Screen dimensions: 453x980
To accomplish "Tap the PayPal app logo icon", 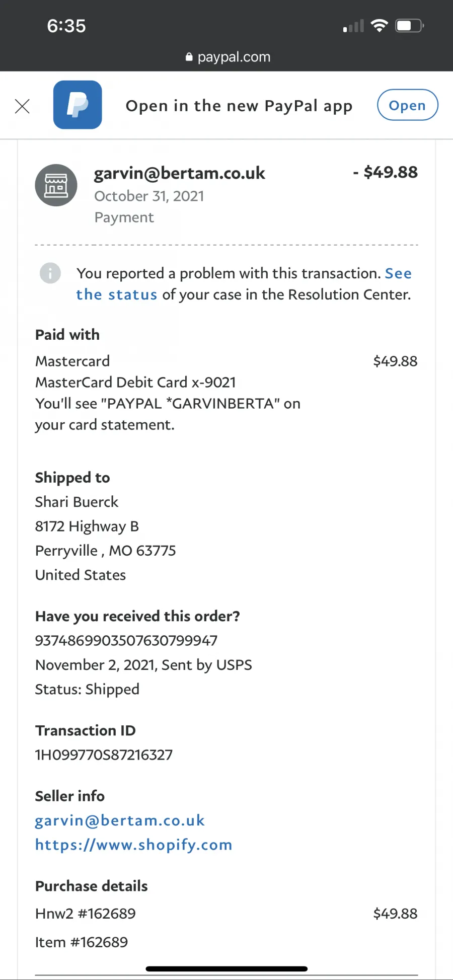I will (x=78, y=105).
